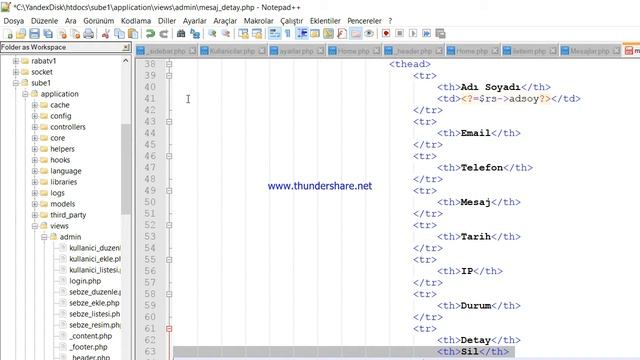Viewport: 640px width, 360px height.
Task: Close the iletisim.php tab
Action: click(x=553, y=51)
